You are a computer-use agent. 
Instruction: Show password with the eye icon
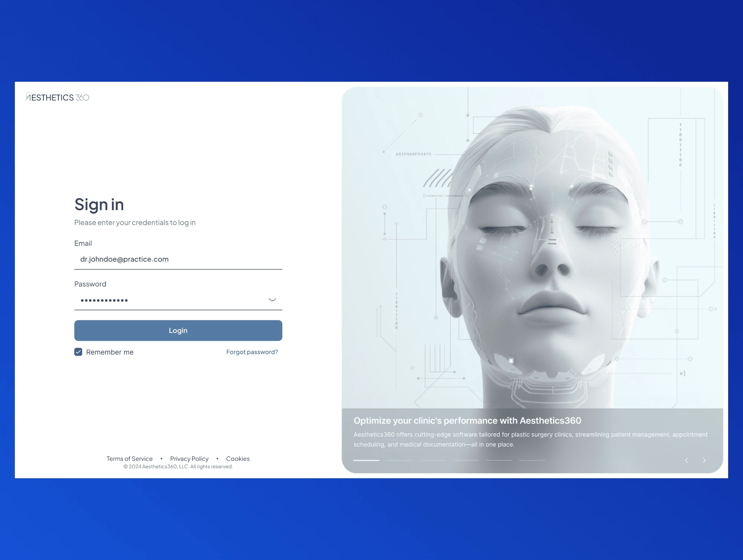tap(272, 300)
